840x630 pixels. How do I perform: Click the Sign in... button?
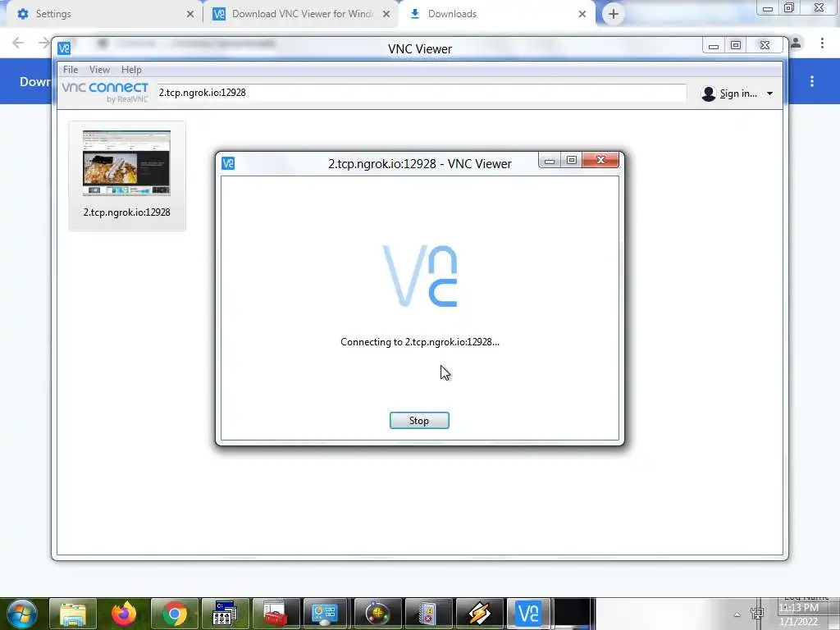(x=737, y=94)
